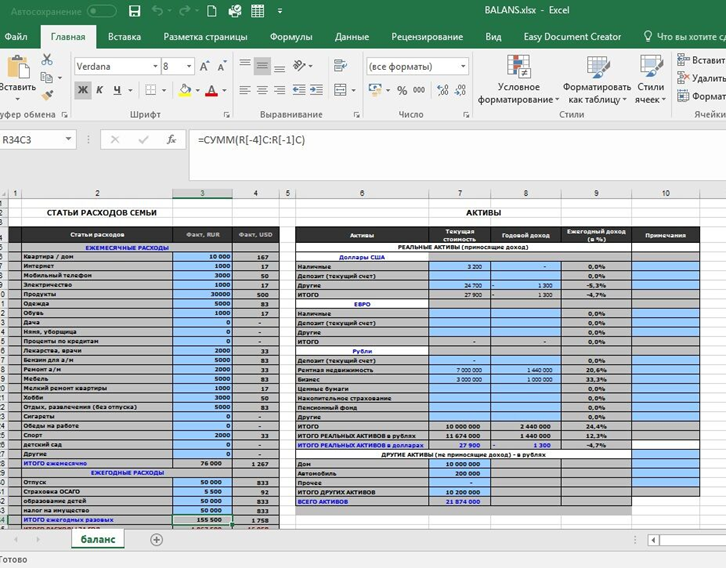Add a new sheet with plus button
This screenshot has height=568, width=726.
click(x=156, y=540)
